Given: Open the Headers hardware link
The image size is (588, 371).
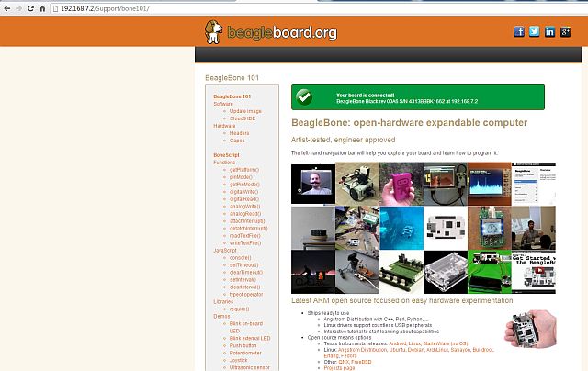Looking at the screenshot, I should [239, 133].
